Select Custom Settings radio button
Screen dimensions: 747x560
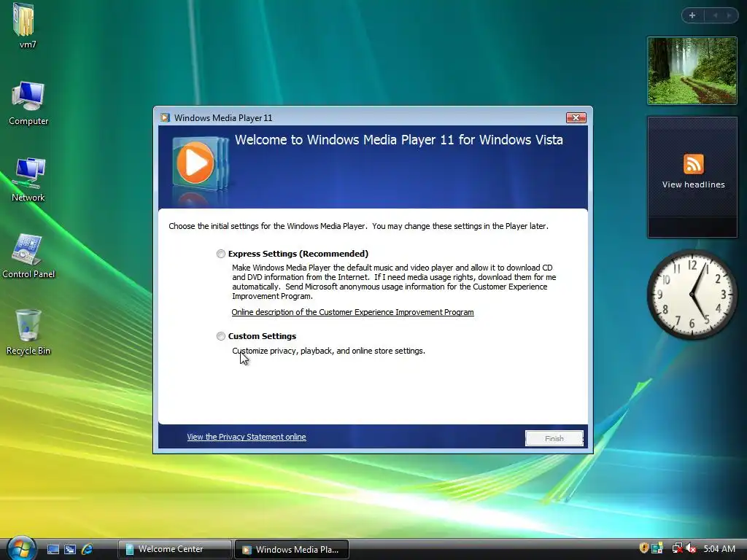pos(220,336)
